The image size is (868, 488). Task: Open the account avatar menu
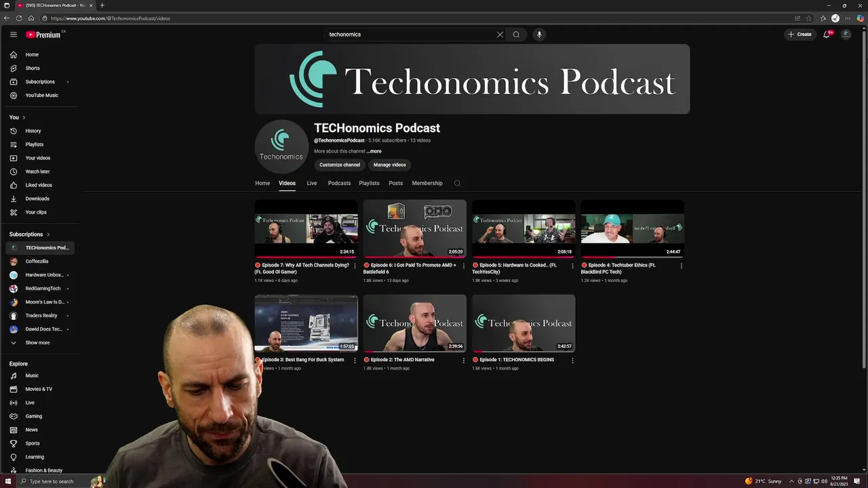pyautogui.click(x=846, y=35)
